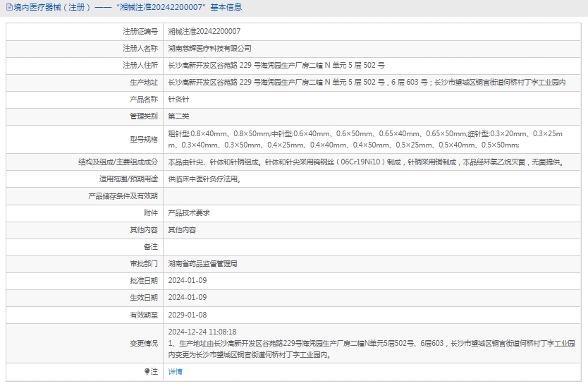Click intended use text 供临床中医针灸疗法用
Image resolution: width=588 pixels, height=386 pixels.
204,179
